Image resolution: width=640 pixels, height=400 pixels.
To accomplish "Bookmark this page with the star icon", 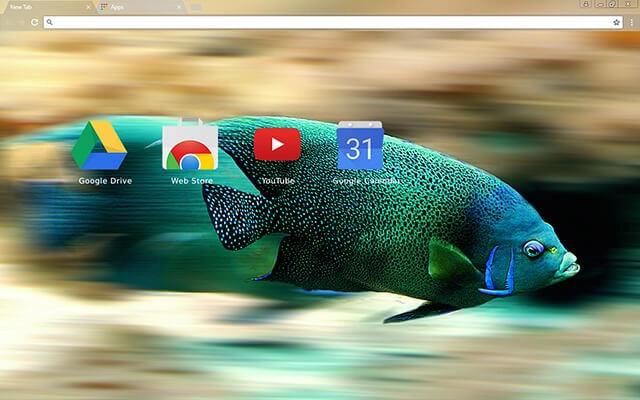I will pos(616,22).
